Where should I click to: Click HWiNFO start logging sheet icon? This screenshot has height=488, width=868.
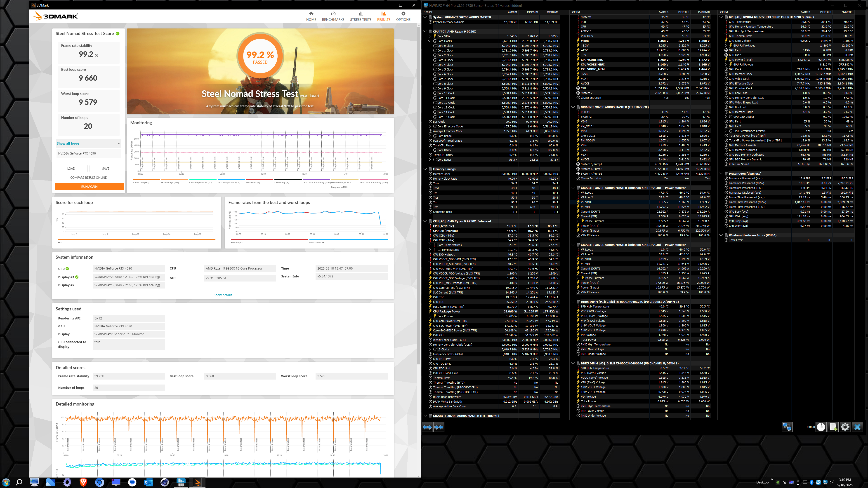coord(833,427)
